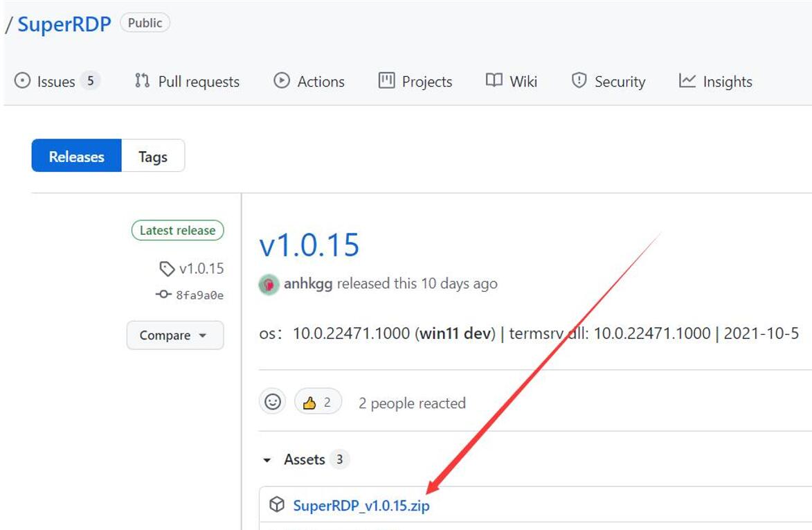Open the Projects tab

pyautogui.click(x=415, y=81)
